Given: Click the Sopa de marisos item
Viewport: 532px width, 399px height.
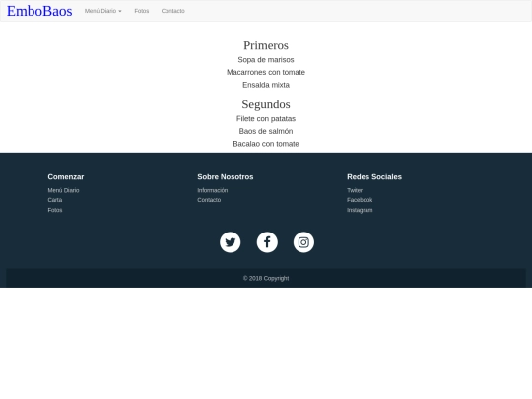Looking at the screenshot, I should 266,60.
